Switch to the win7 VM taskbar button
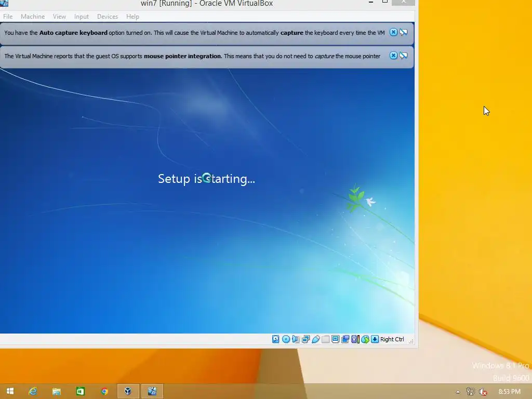 point(152,391)
